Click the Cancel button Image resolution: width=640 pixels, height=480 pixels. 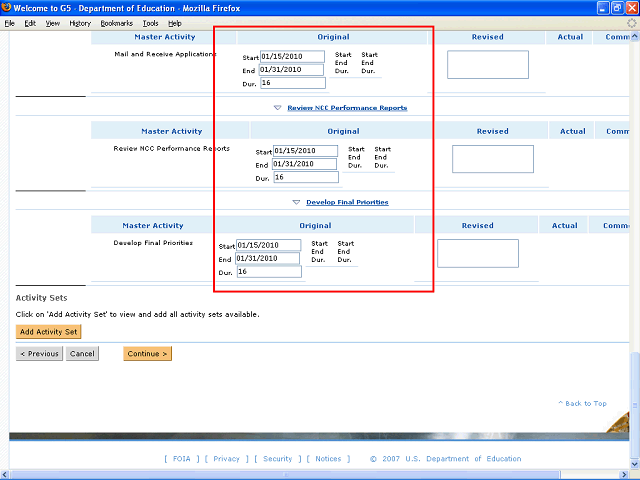(82, 353)
